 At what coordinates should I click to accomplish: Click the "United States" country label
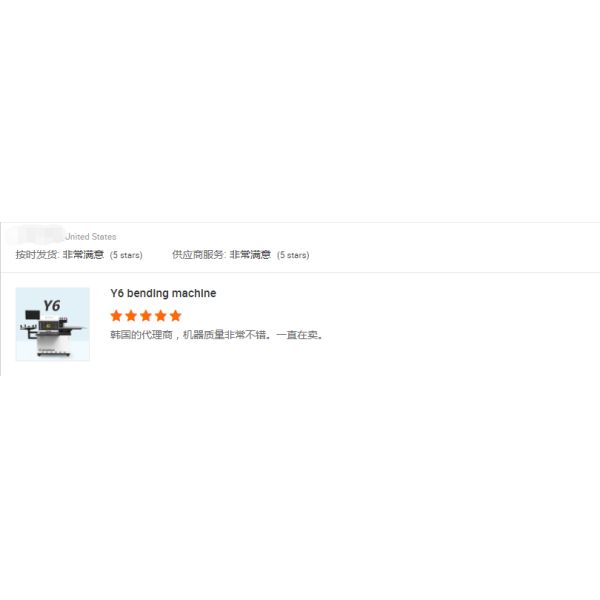click(91, 236)
